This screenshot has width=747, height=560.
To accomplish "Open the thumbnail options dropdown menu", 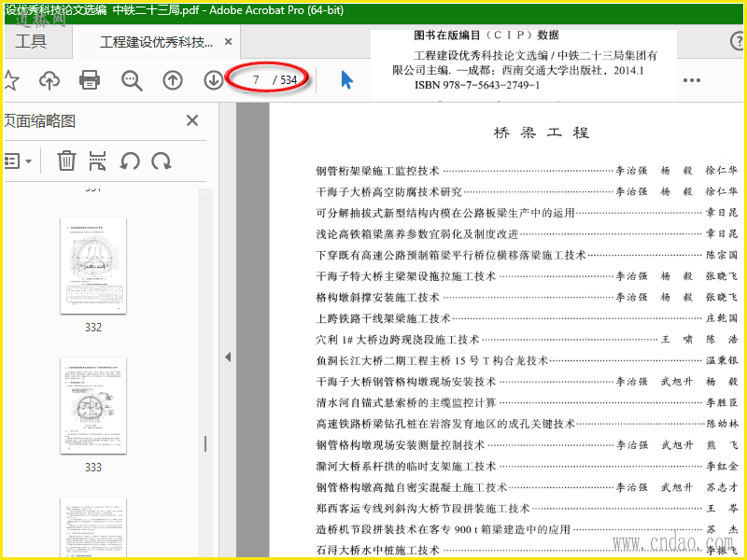I will point(18,161).
